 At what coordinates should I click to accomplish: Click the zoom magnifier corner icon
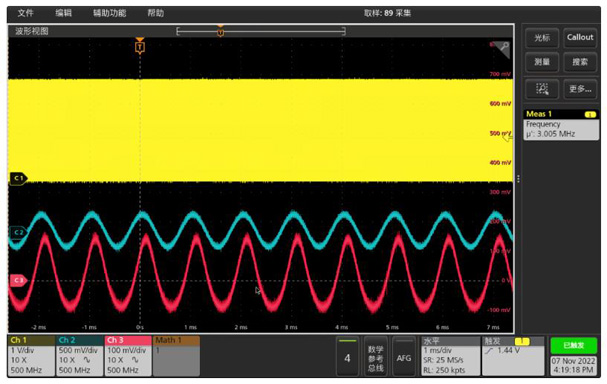(x=503, y=49)
